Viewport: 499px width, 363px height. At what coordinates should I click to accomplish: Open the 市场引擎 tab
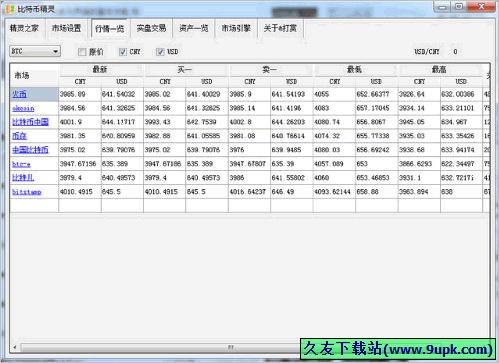pyautogui.click(x=236, y=28)
